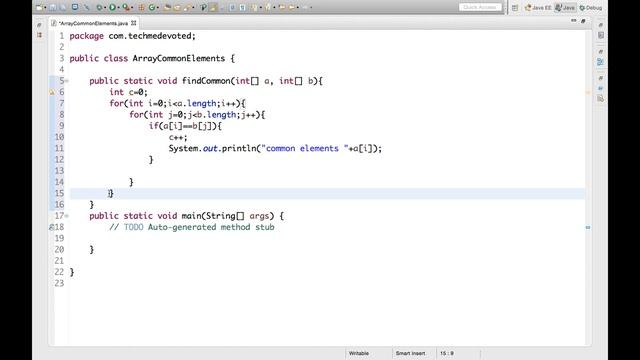Click the Package Explorer icon in the left trim

tap(40, 35)
